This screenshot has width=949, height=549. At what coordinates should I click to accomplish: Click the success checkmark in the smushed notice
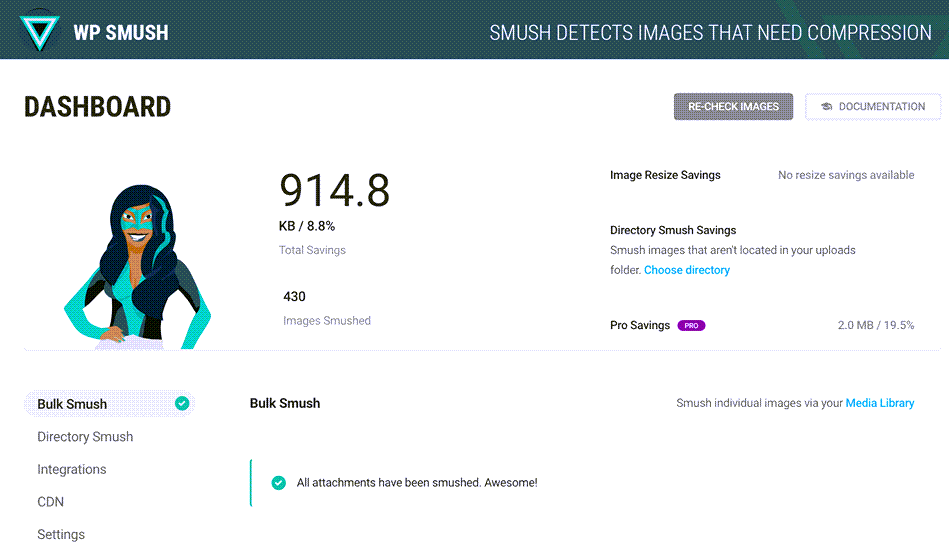pyautogui.click(x=278, y=482)
